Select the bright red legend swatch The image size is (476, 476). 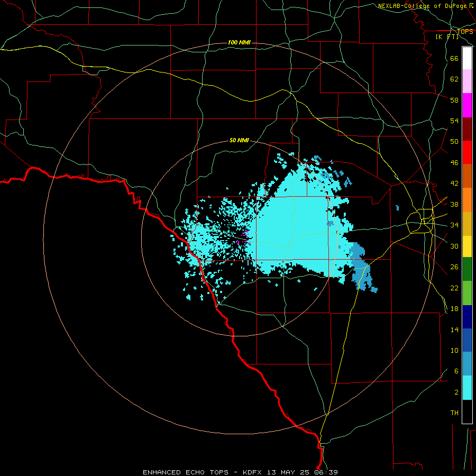click(x=467, y=152)
